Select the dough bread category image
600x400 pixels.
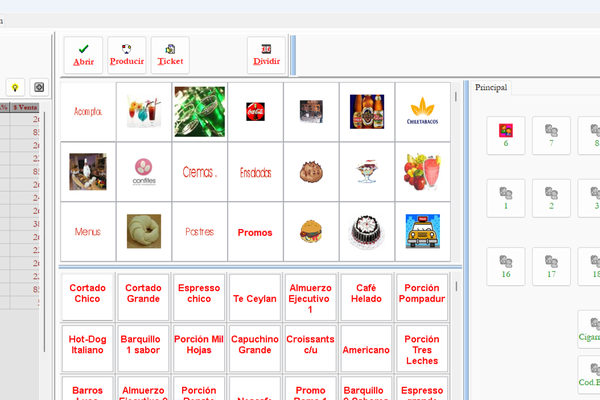(144, 232)
